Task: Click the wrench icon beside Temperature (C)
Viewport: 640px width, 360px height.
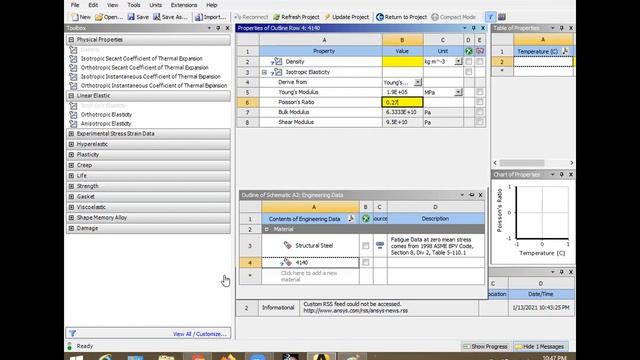Action: pyautogui.click(x=565, y=51)
